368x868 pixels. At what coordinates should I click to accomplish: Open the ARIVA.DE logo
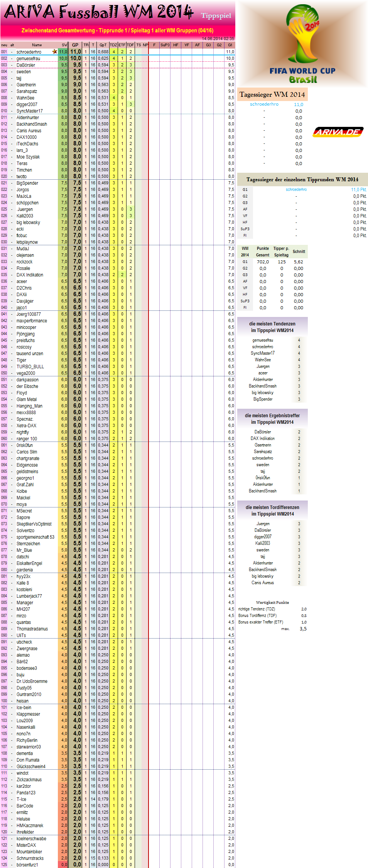[x=338, y=132]
